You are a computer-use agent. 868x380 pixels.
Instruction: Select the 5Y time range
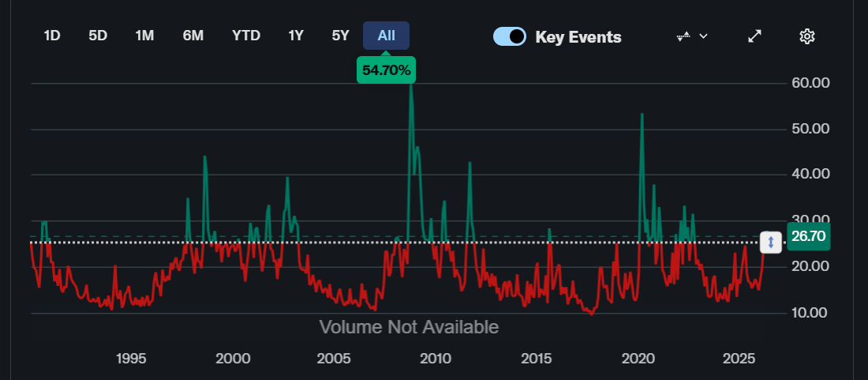(x=340, y=36)
